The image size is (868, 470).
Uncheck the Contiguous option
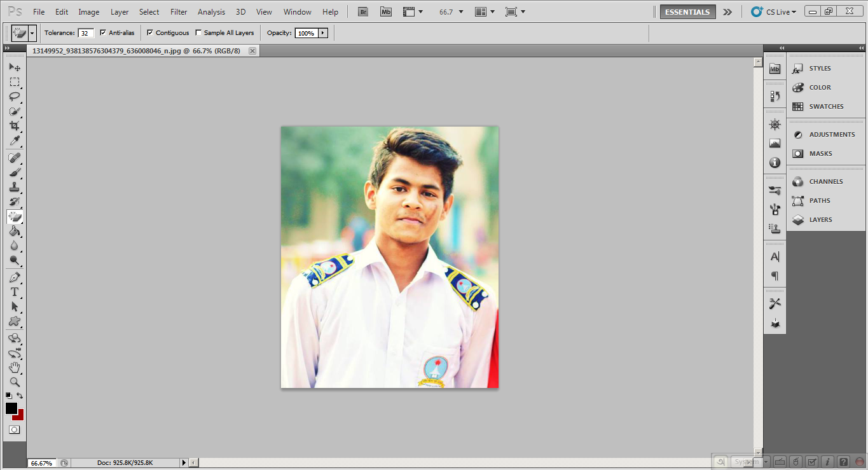tap(150, 33)
